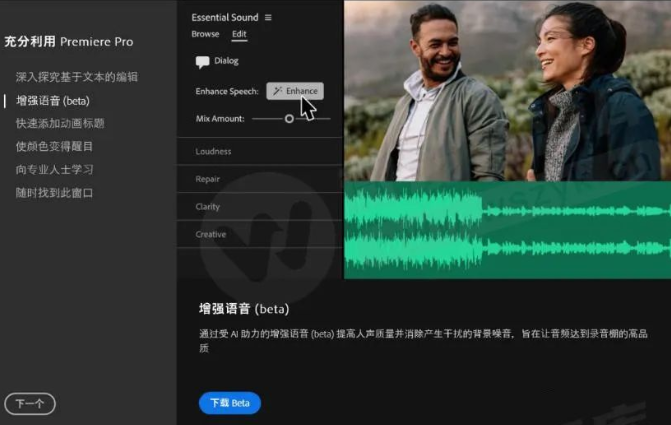Click the Mix Amount: label
Screen dimensions: 671x425
tap(220, 119)
